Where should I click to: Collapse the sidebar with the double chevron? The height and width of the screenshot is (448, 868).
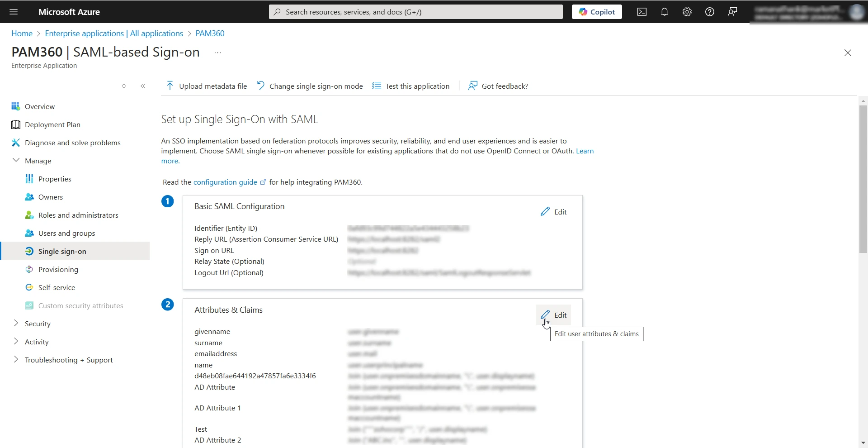click(x=143, y=86)
